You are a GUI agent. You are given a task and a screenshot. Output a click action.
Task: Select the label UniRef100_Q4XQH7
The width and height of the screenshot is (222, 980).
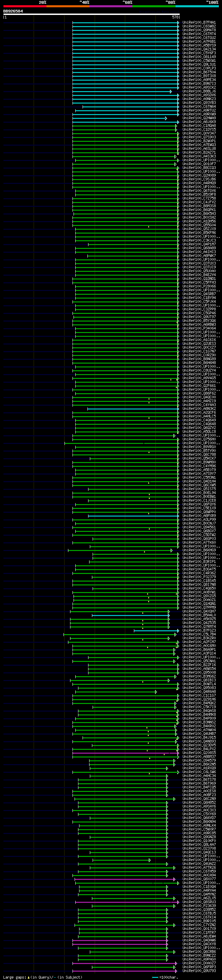pyautogui.click(x=199, y=612)
